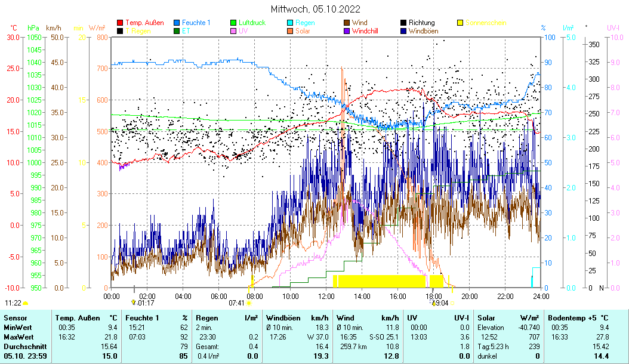The image size is (629, 364).
Task: Click the navy Windböen legend swatch
Action: pos(403,31)
